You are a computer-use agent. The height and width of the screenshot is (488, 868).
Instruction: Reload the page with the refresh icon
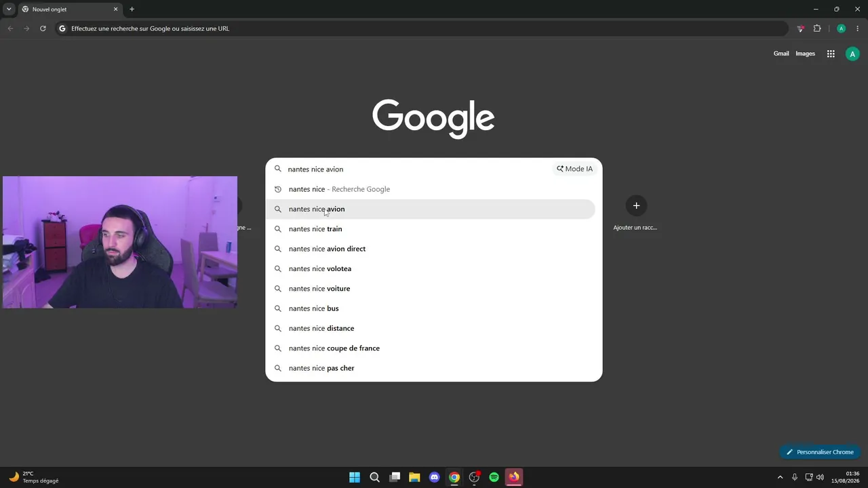pos(43,28)
